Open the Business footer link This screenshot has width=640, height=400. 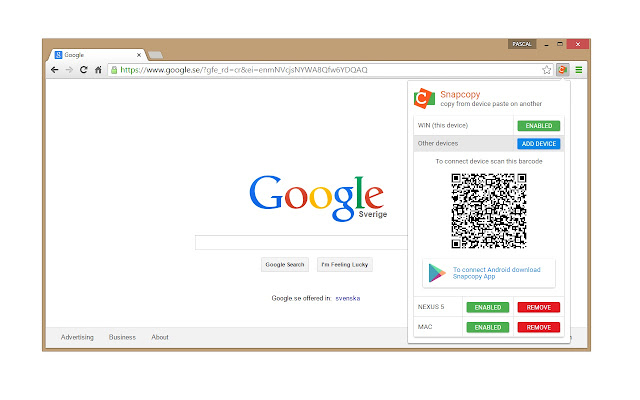(x=122, y=337)
